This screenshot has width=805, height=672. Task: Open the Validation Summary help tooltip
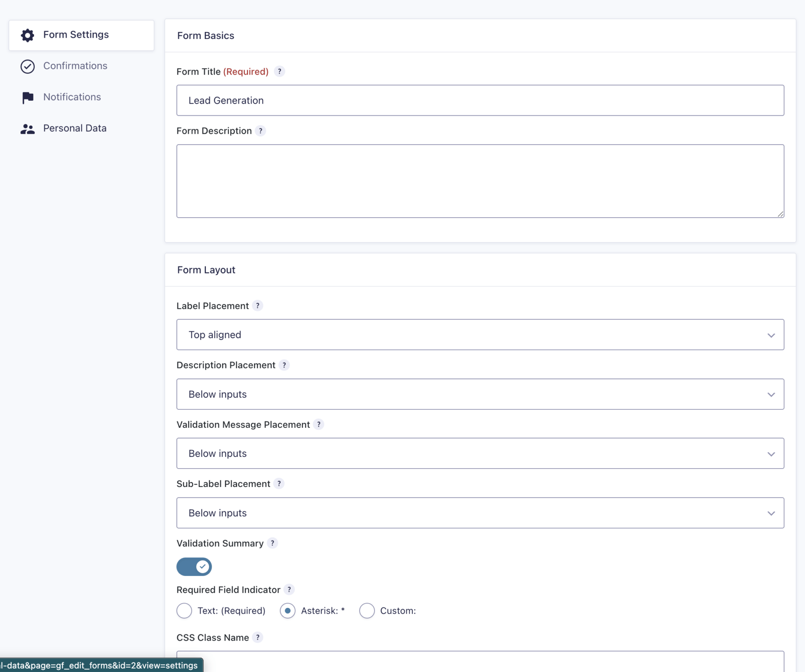[x=273, y=543]
